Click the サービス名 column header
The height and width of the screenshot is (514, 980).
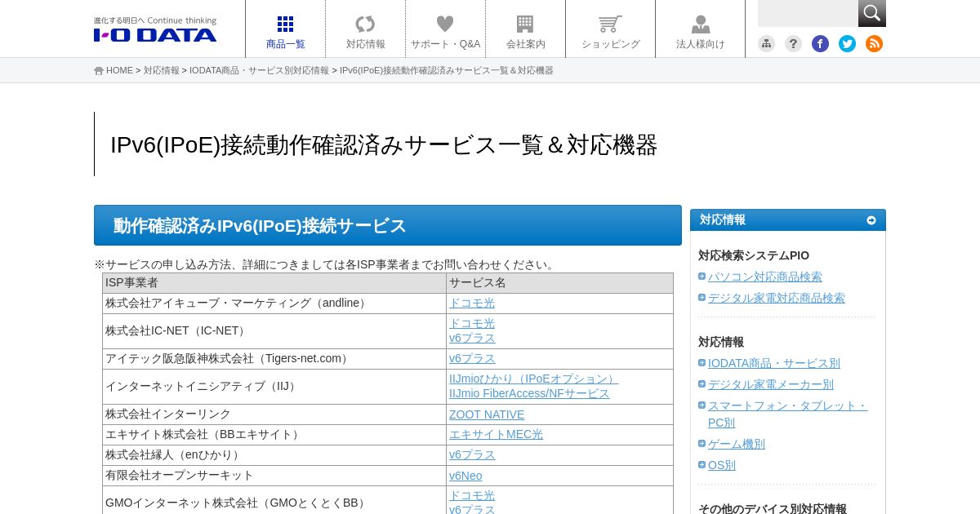[559, 283]
